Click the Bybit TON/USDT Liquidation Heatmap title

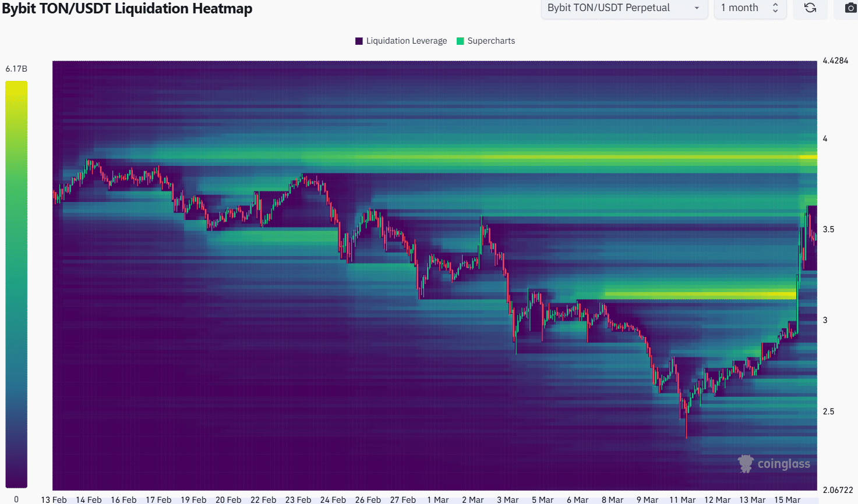tap(127, 9)
